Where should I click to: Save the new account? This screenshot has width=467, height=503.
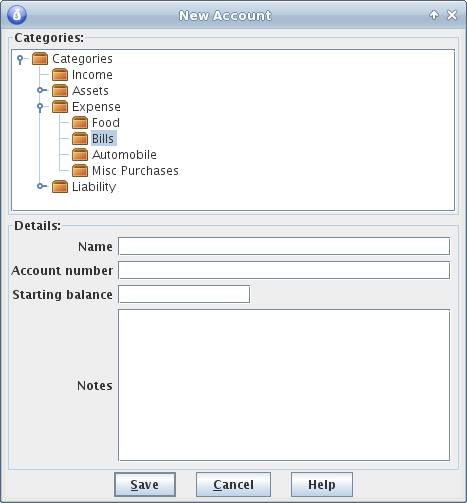pyautogui.click(x=145, y=484)
